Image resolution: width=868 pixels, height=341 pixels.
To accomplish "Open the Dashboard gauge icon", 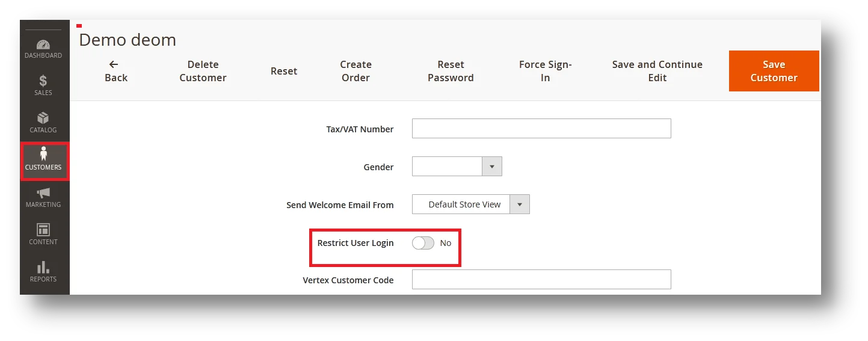I will (x=43, y=45).
